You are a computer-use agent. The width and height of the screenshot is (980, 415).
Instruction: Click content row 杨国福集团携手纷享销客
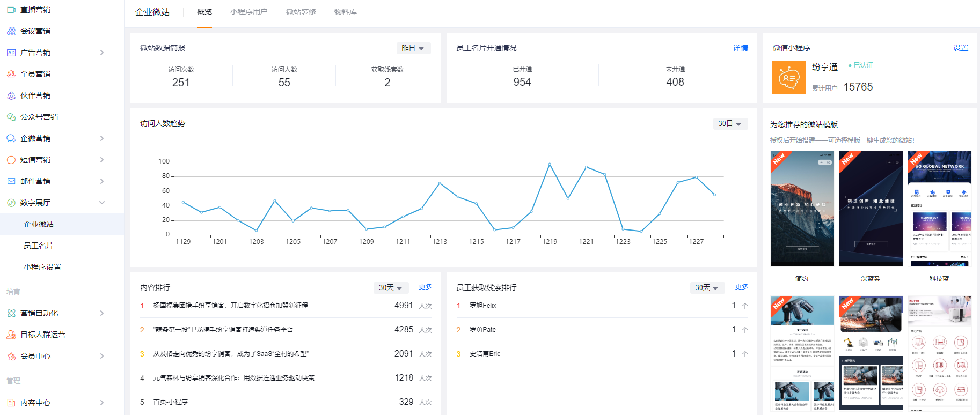pos(286,306)
